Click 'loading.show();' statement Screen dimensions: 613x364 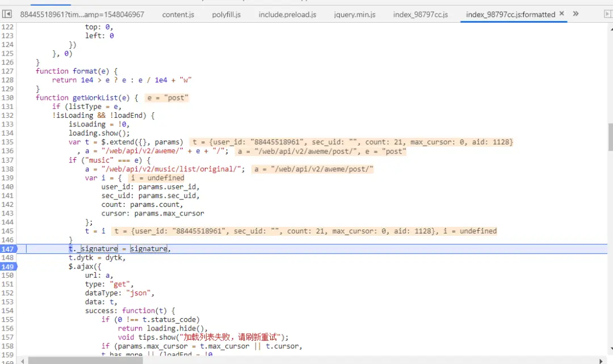pyautogui.click(x=99, y=133)
